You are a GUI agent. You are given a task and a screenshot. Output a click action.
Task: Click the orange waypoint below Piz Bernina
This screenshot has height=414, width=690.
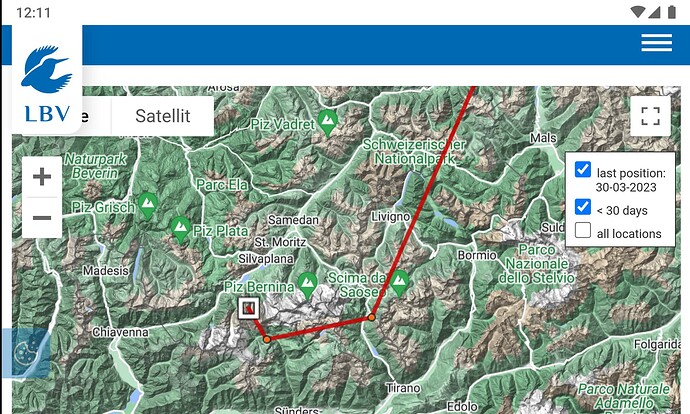pyautogui.click(x=267, y=339)
